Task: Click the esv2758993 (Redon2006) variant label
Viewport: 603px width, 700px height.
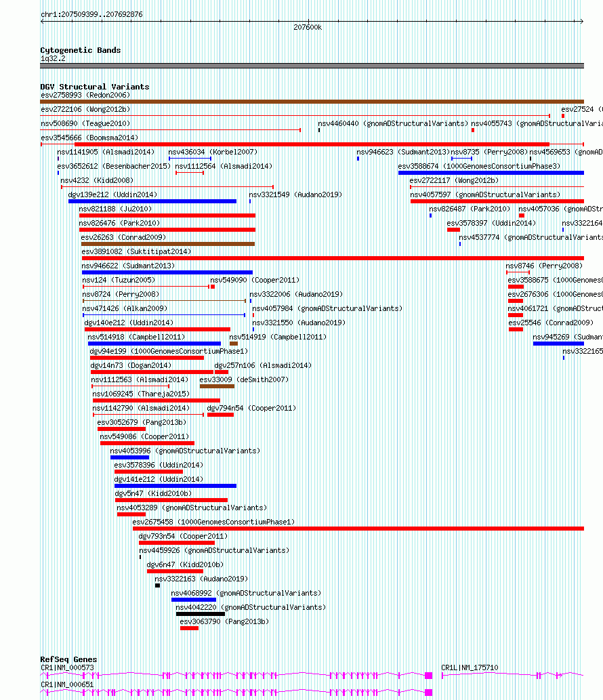Action: coord(85,95)
